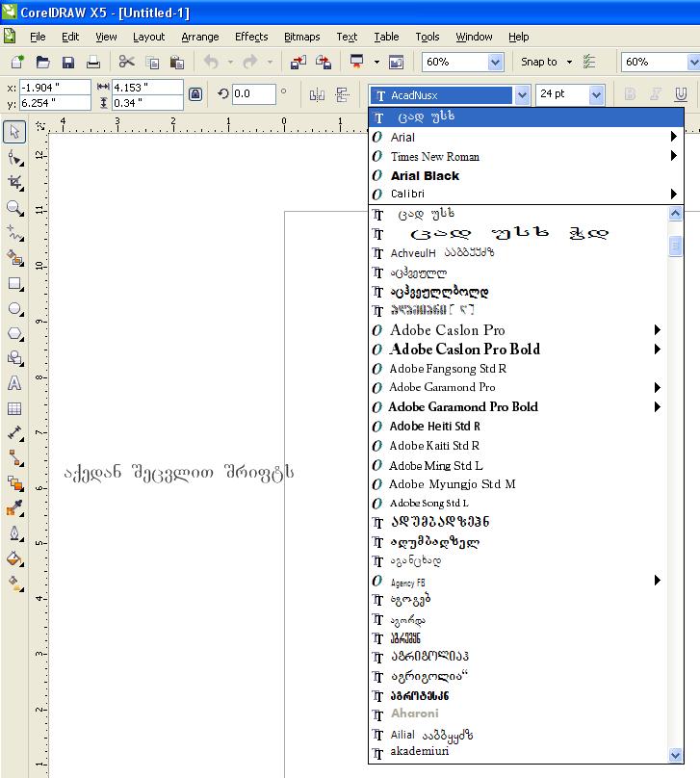Open the Text menu
The height and width of the screenshot is (778, 700).
pyautogui.click(x=347, y=37)
